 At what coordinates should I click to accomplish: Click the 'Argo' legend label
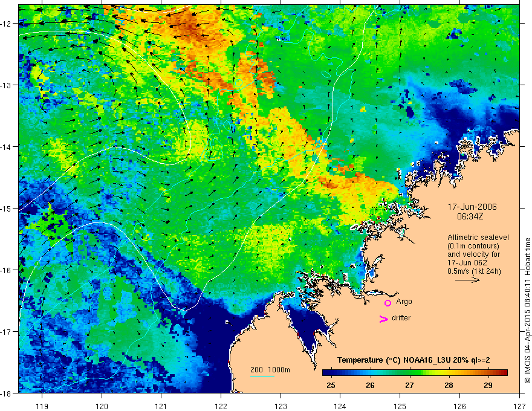point(404,302)
